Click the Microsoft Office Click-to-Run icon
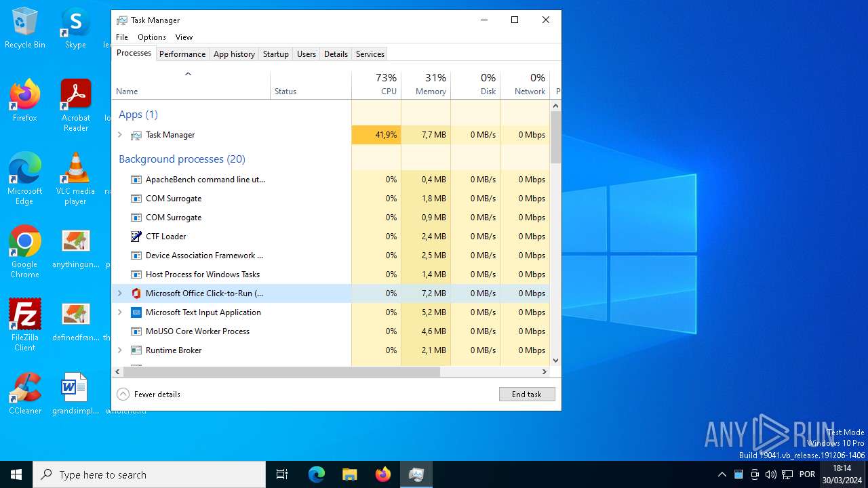Viewport: 868px width, 488px height. (136, 293)
